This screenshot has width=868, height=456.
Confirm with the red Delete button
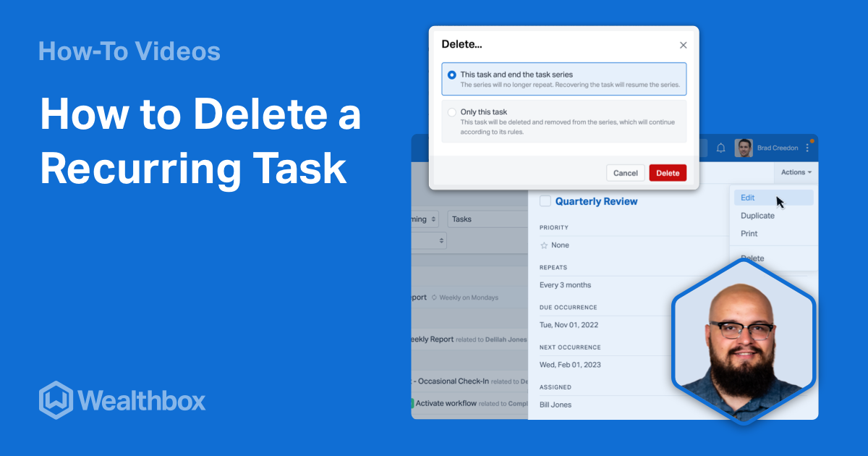[668, 173]
